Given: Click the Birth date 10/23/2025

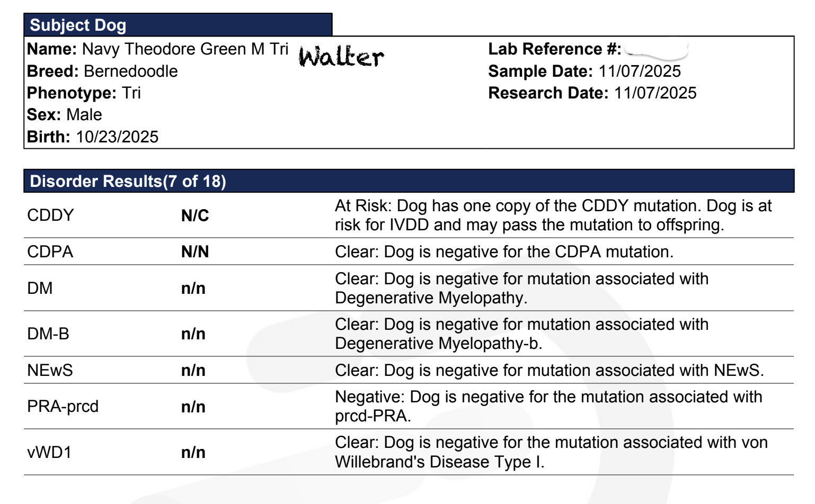Looking at the screenshot, I should pyautogui.click(x=117, y=137).
